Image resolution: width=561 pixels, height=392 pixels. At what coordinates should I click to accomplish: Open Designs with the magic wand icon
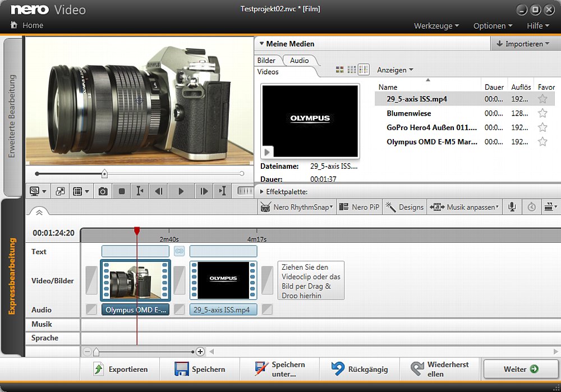[405, 207]
